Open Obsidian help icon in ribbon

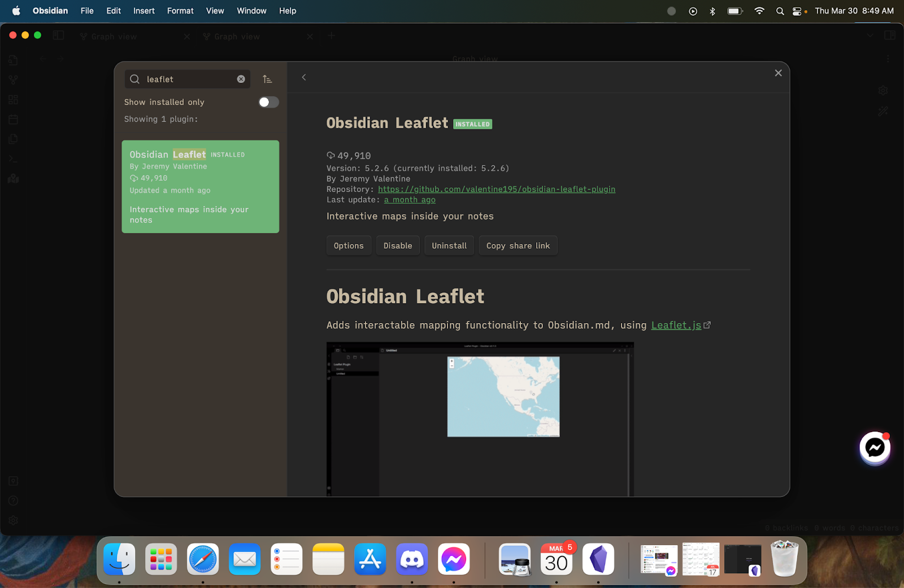coord(14,500)
